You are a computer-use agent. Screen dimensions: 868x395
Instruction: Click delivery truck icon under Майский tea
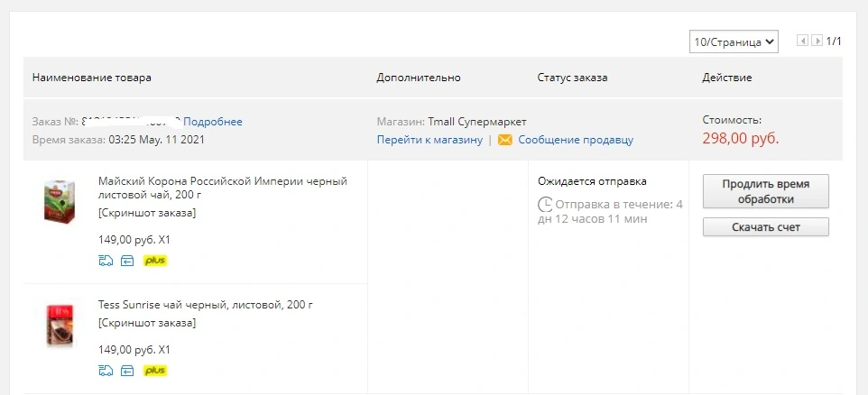click(x=106, y=261)
